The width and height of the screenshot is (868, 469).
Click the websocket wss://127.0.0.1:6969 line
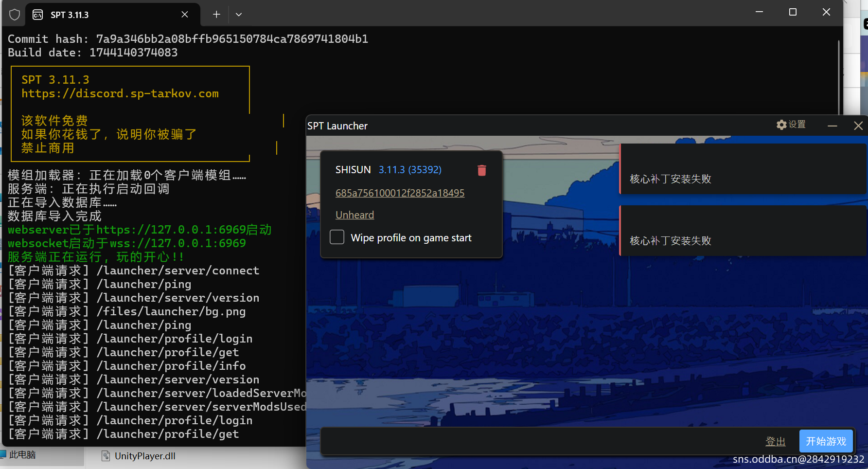coord(127,243)
